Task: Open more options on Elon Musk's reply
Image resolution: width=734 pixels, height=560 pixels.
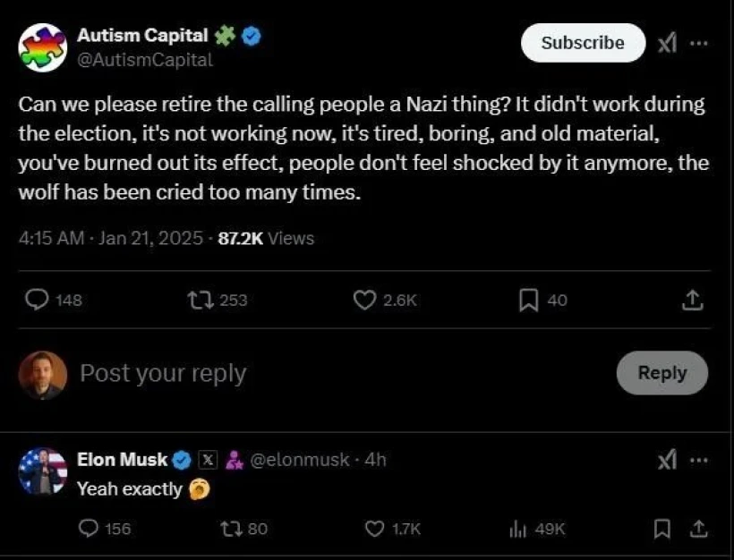Action: click(700, 461)
